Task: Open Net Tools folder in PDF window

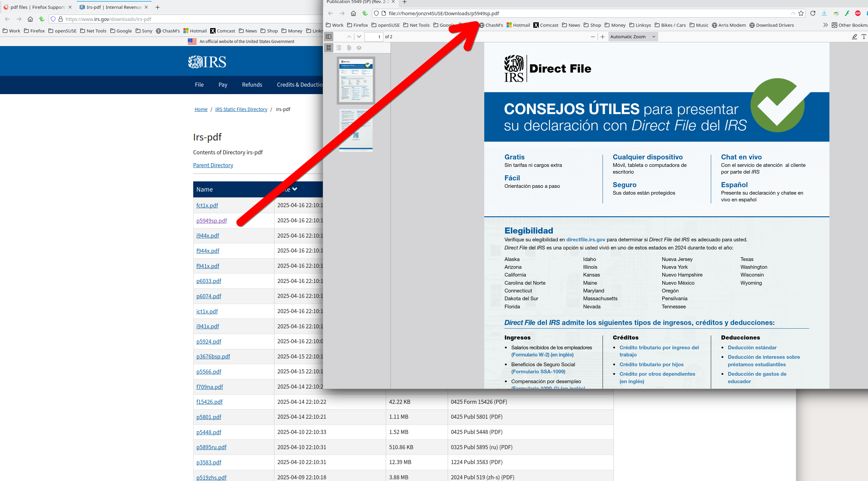Action: click(416, 25)
